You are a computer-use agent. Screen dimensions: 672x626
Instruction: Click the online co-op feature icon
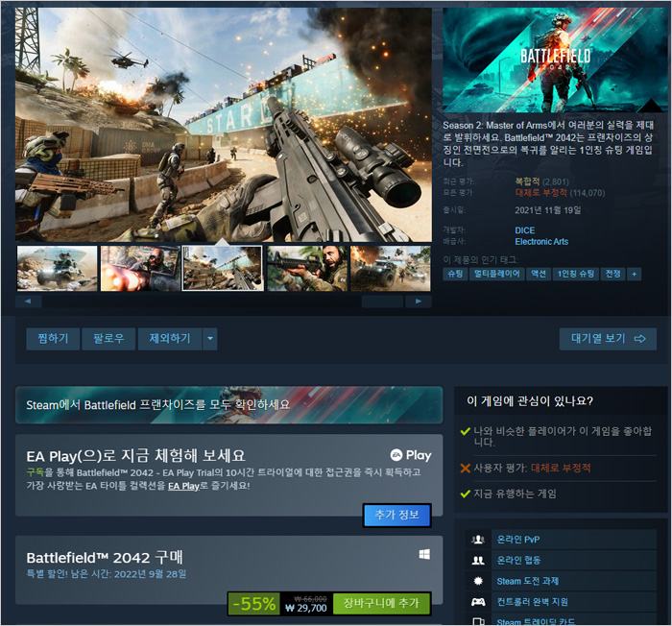pos(478,560)
